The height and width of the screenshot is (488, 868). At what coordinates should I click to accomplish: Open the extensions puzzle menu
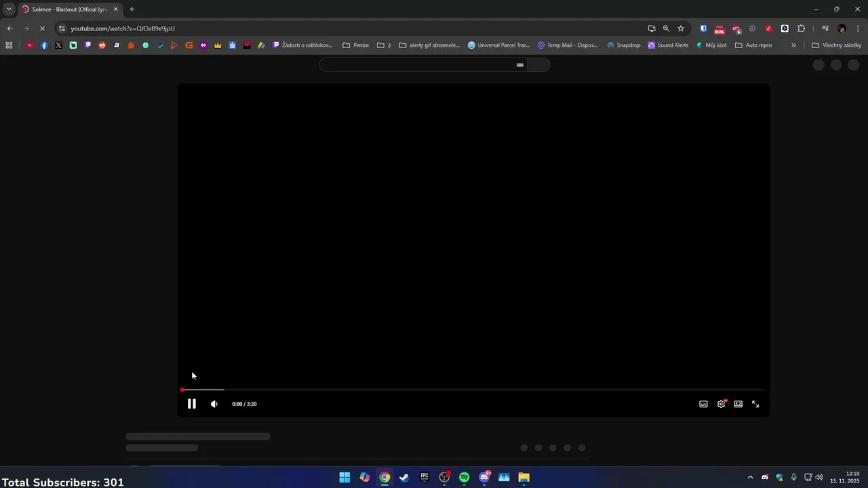(802, 28)
